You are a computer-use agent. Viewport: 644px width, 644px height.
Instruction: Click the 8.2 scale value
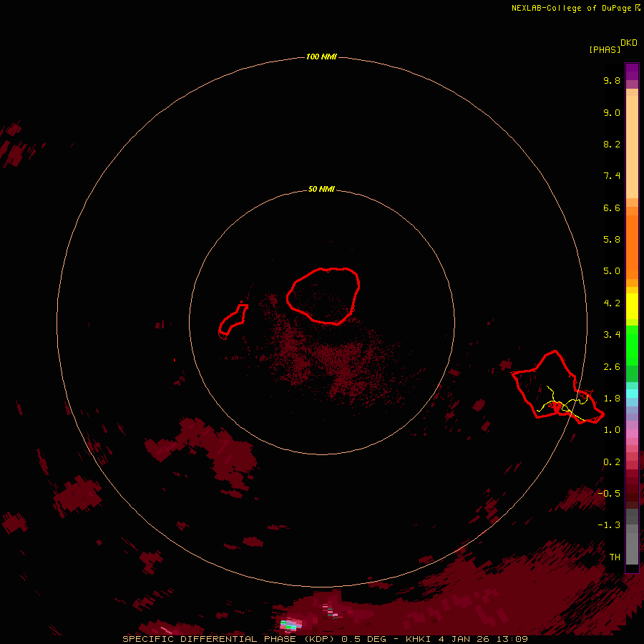click(612, 144)
